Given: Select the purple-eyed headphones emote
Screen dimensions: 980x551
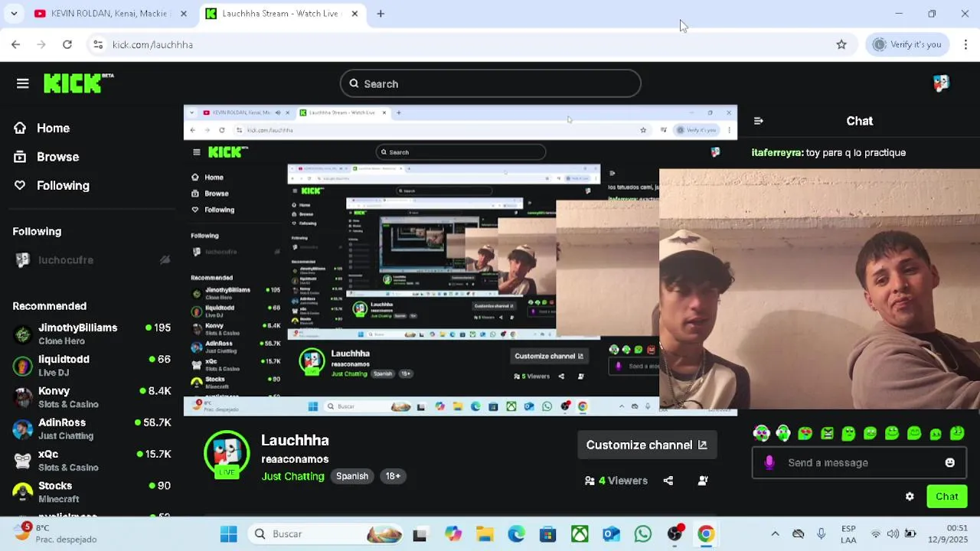Looking at the screenshot, I should (761, 434).
